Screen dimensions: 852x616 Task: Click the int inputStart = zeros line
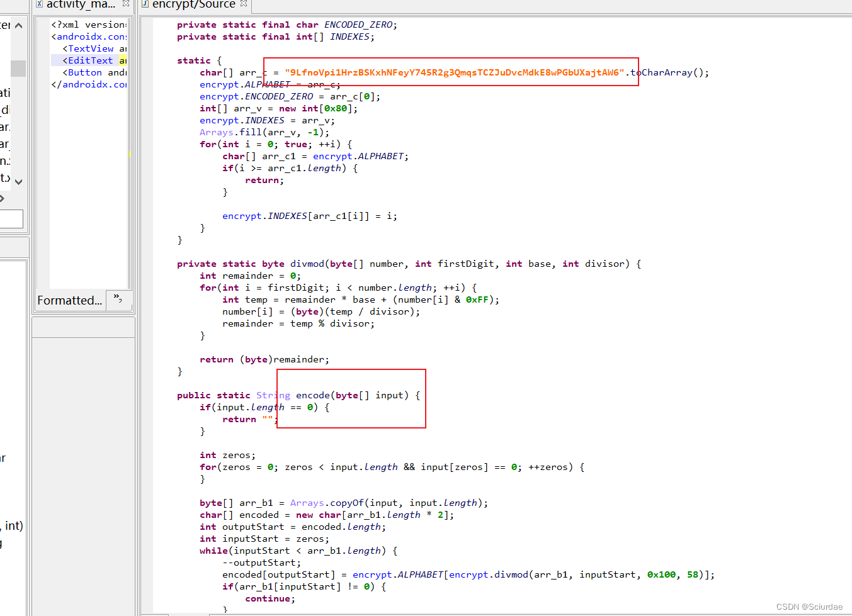pos(264,539)
